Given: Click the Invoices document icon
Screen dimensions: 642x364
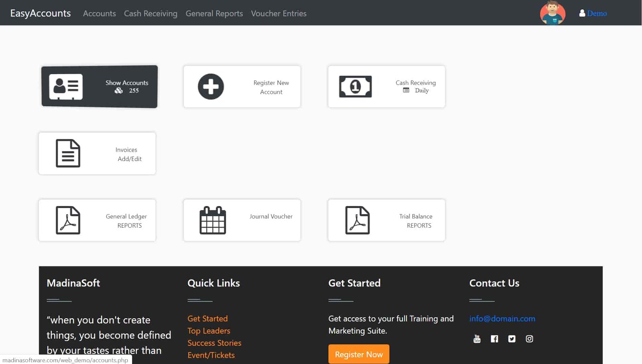Looking at the screenshot, I should pos(68,154).
